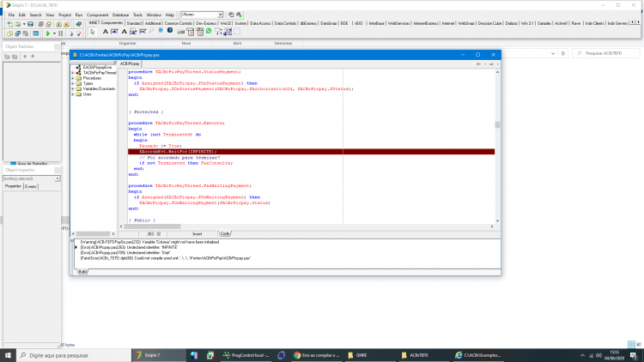Click the Pause program toolbar icon
Image resolution: width=644 pixels, height=362 pixels.
pyautogui.click(x=61, y=33)
